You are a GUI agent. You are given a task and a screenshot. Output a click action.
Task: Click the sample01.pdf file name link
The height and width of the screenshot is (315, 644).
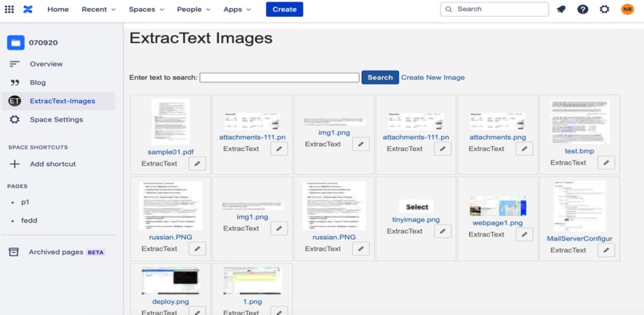click(170, 152)
